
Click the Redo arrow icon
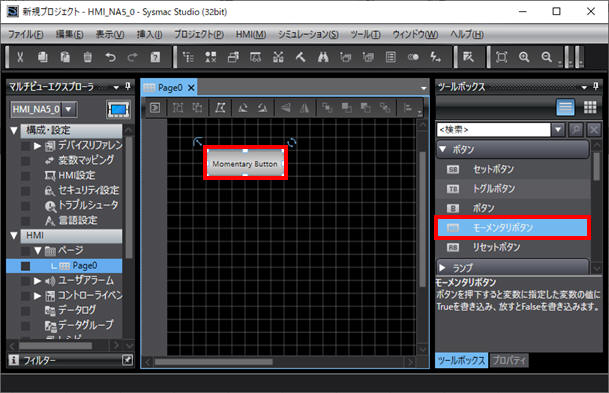(x=133, y=57)
